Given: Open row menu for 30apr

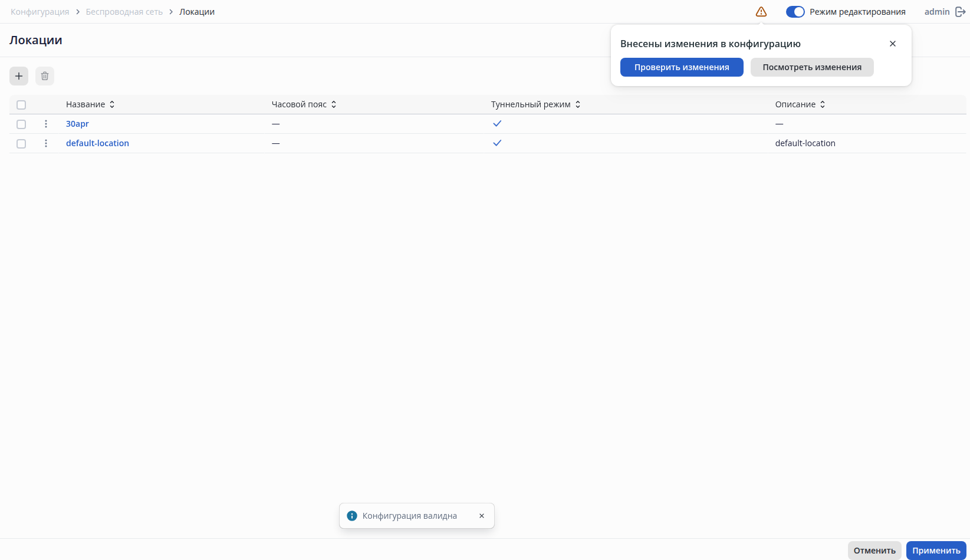Looking at the screenshot, I should pyautogui.click(x=46, y=124).
